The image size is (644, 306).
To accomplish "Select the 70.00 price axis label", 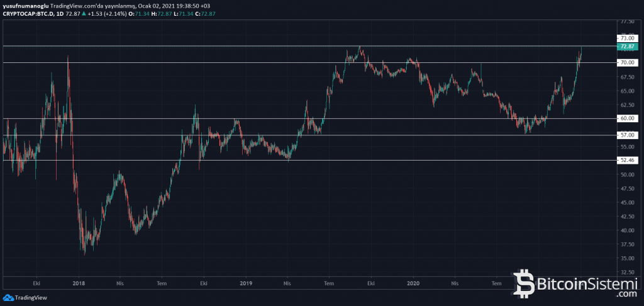I will coord(627,62).
